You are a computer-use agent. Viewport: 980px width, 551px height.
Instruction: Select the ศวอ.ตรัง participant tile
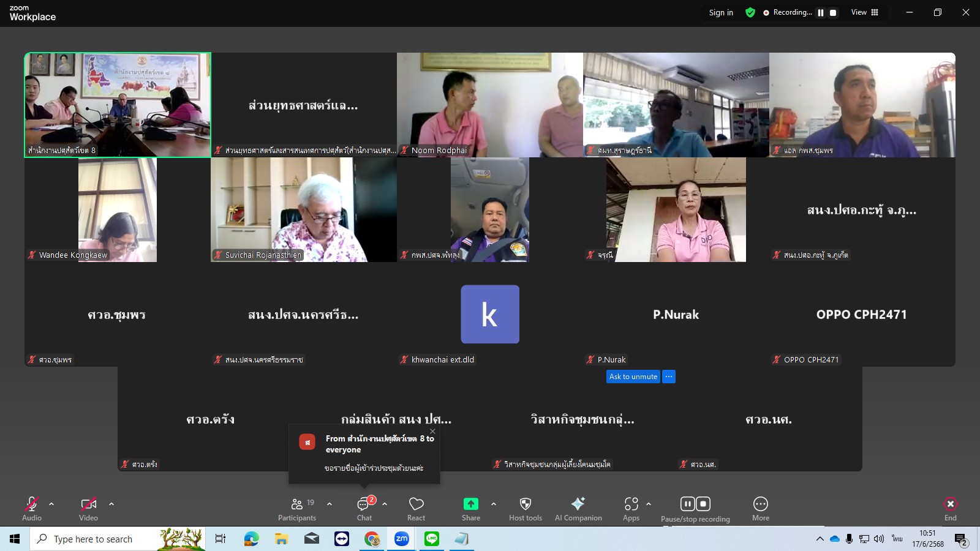click(211, 419)
